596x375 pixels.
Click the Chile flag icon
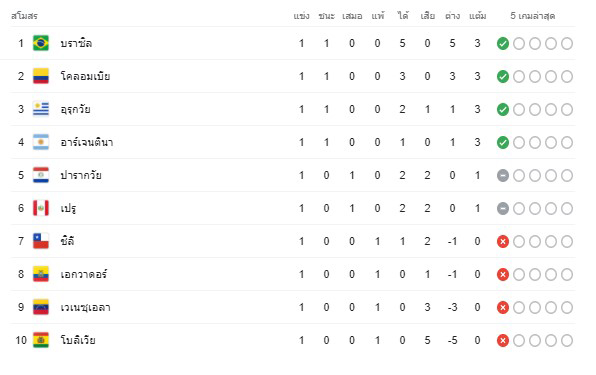click(41, 241)
